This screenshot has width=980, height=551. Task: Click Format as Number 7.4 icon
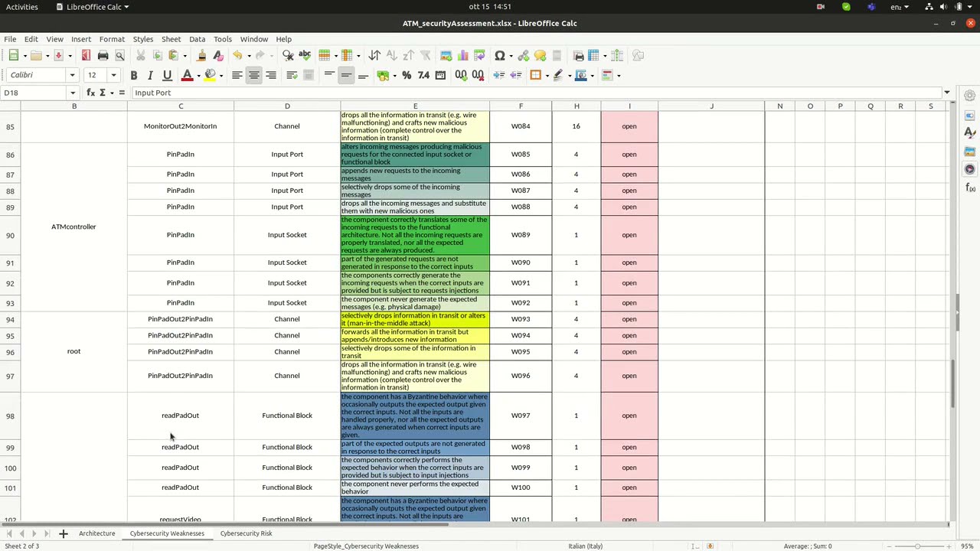423,75
